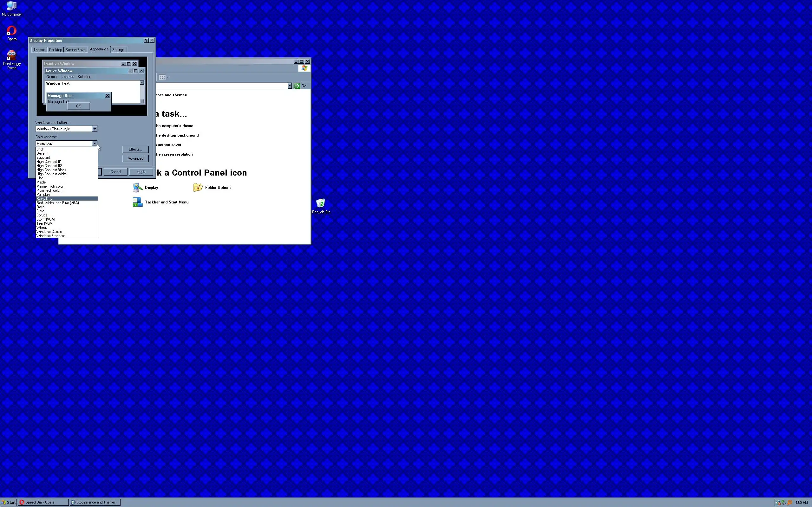The height and width of the screenshot is (507, 812).
Task: Open the Views toolbar icon
Action: click(x=162, y=77)
